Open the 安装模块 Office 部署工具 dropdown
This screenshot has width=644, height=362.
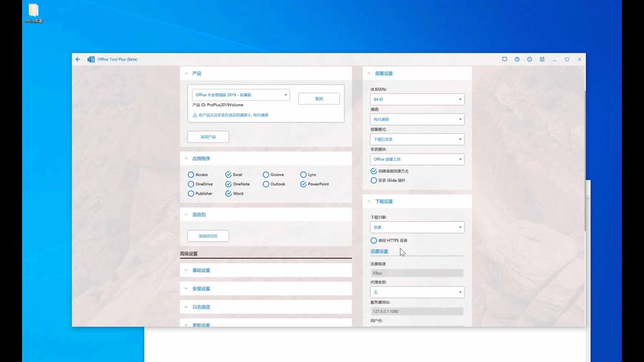pos(417,159)
